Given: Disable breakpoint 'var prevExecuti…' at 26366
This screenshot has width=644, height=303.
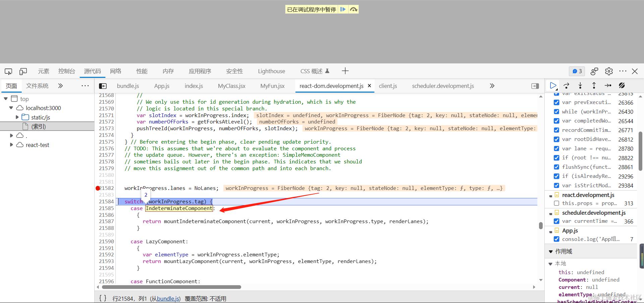Looking at the screenshot, I should click(556, 102).
